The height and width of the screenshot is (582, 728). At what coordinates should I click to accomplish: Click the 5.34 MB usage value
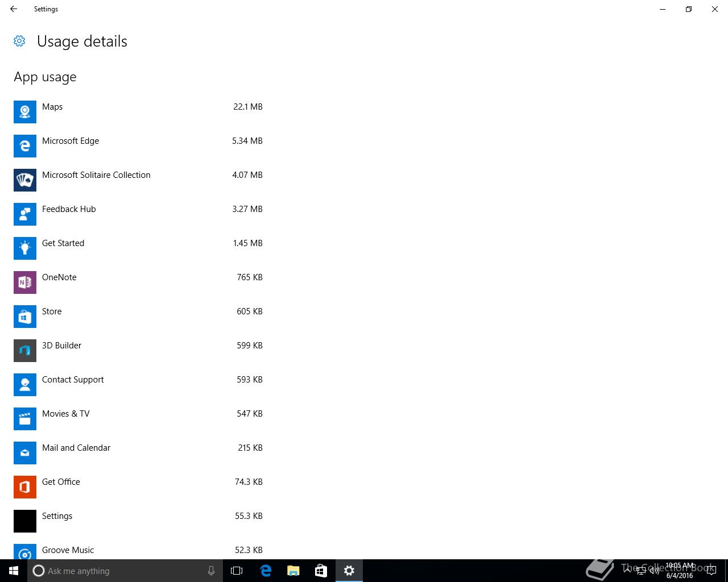pyautogui.click(x=247, y=141)
